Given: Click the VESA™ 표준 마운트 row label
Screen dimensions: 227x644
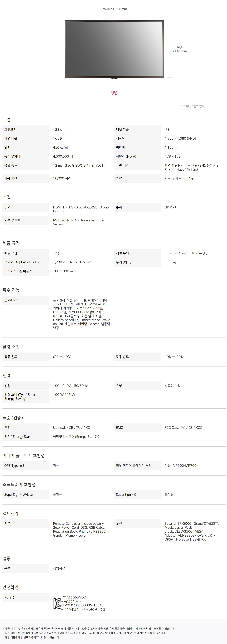Looking at the screenshot, I should (18, 271).
